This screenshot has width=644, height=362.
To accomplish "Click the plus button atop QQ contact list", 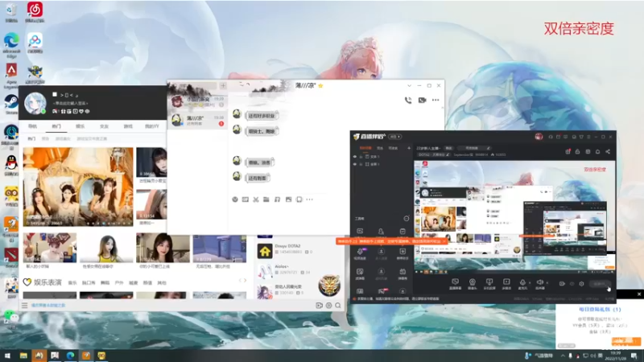I will [223, 86].
